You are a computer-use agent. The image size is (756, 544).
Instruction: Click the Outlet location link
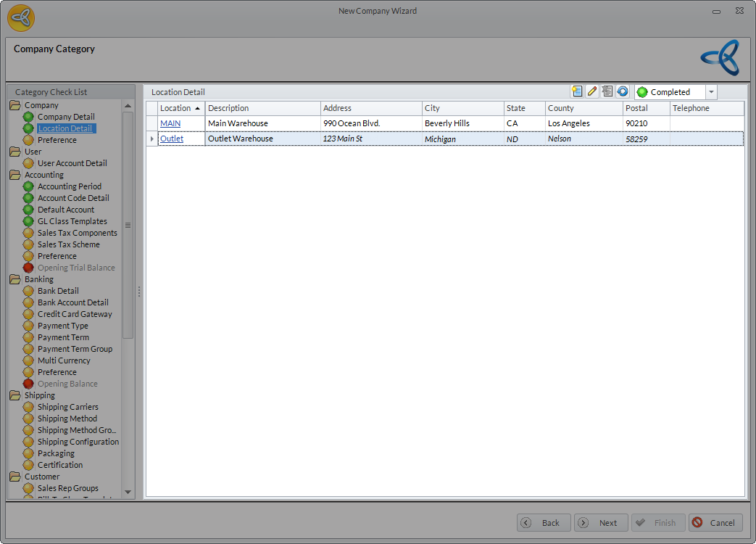click(x=172, y=139)
